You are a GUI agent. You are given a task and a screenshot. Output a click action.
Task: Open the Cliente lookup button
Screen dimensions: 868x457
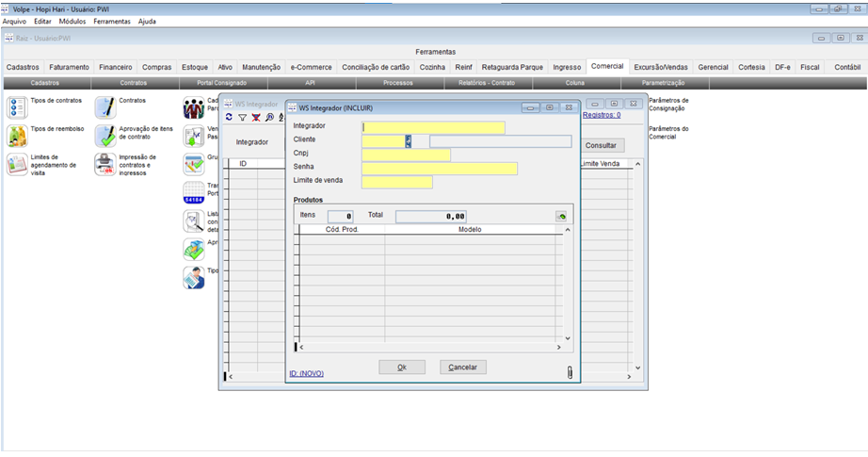pyautogui.click(x=409, y=141)
